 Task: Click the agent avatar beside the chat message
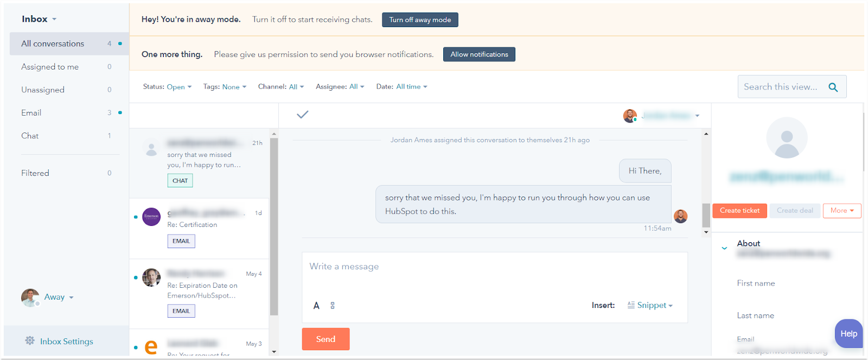(680, 216)
